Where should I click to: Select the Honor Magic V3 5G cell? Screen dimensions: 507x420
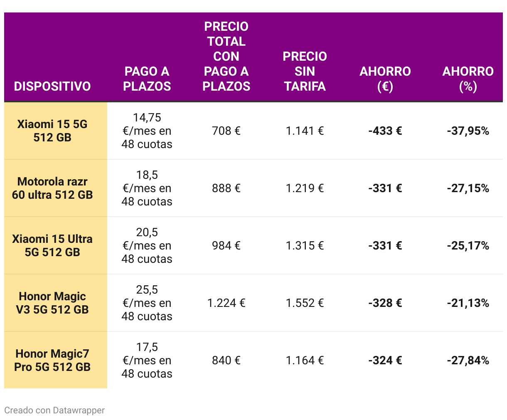[52, 303]
